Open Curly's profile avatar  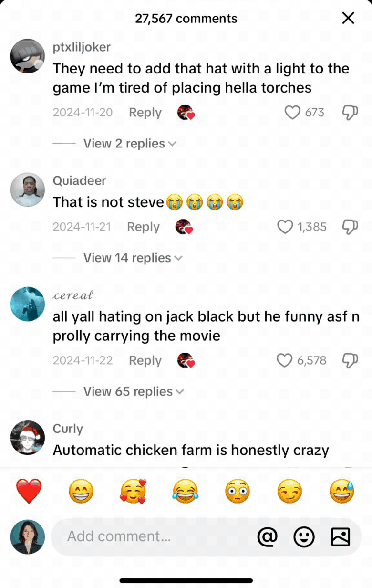28,438
